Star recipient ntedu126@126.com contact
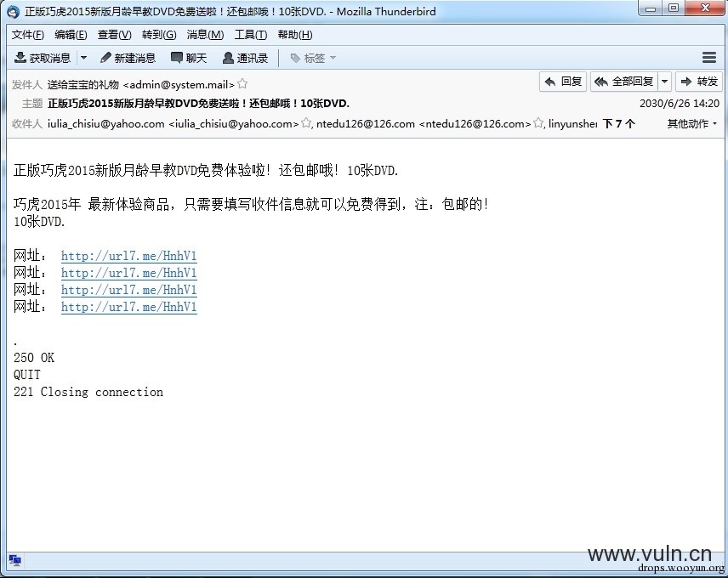Viewport: 728px width, 578px height. 538,123
